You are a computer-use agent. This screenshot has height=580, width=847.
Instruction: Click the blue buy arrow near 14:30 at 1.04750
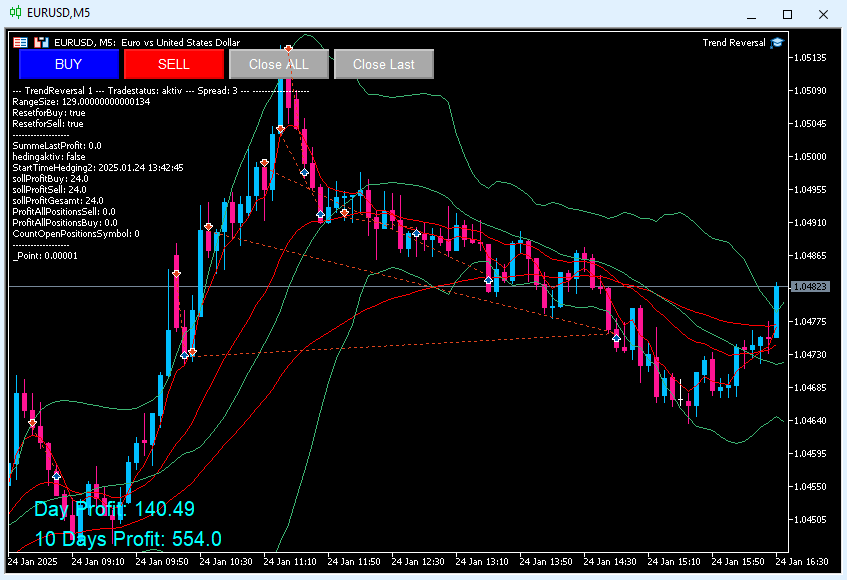[x=616, y=338]
